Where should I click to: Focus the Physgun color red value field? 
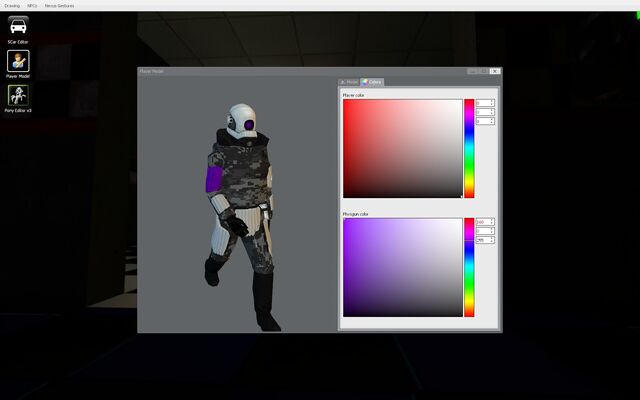(x=485, y=222)
